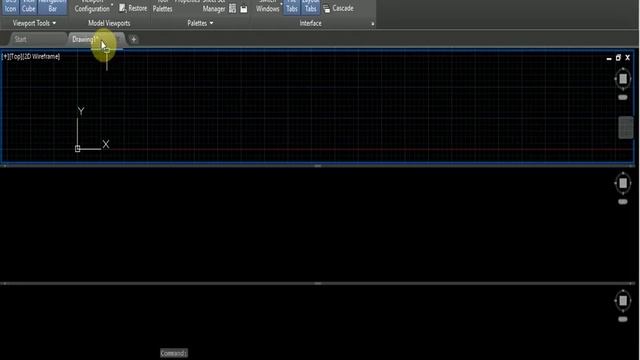Click the small palette icon left of Switch Windows
Image resolution: width=640 pixels, height=360 pixels.
coord(244,9)
